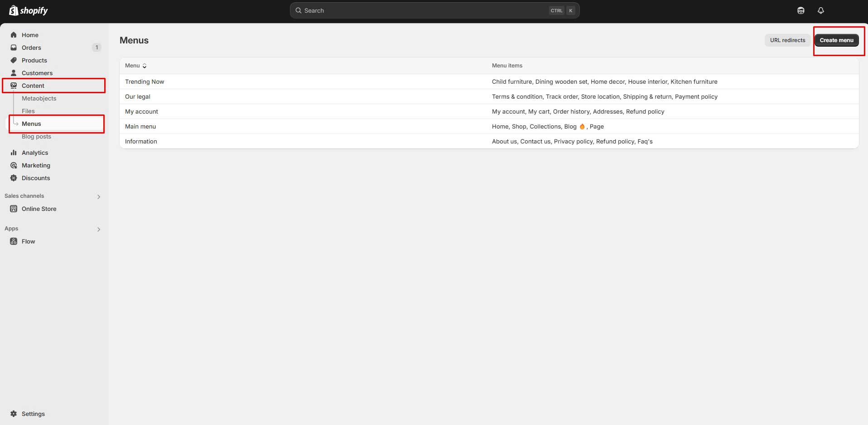868x425 pixels.
Task: Expand the Sales channels section
Action: pos(99,196)
